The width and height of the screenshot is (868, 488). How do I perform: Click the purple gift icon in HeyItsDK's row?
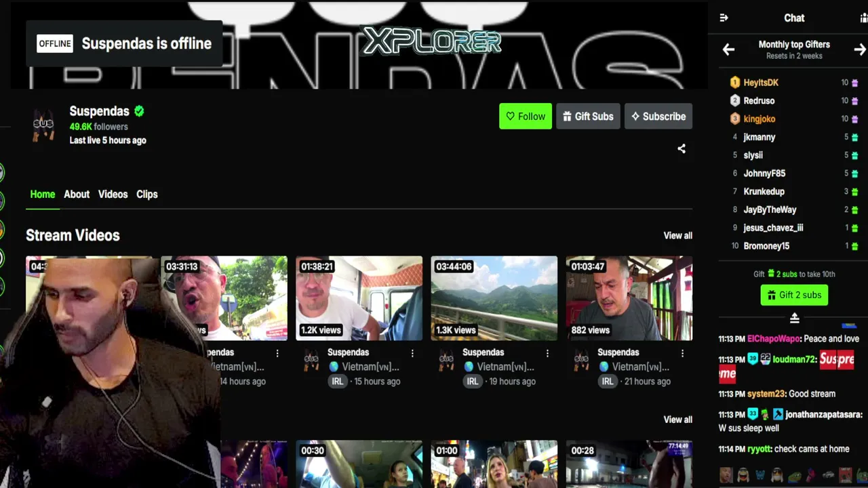[854, 83]
